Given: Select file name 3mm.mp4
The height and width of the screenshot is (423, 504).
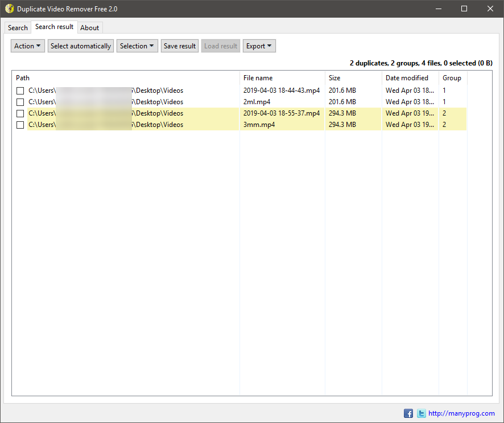Looking at the screenshot, I should [x=259, y=125].
